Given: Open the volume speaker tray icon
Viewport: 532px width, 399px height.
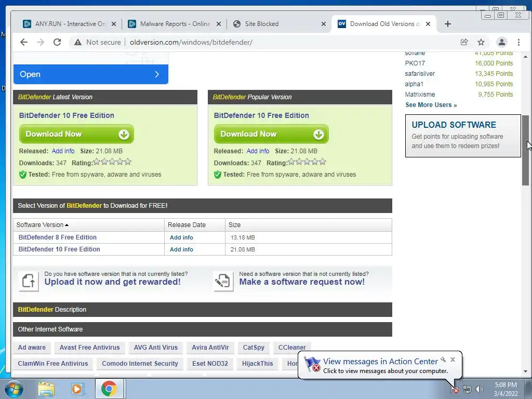Looking at the screenshot, I should coord(479,389).
